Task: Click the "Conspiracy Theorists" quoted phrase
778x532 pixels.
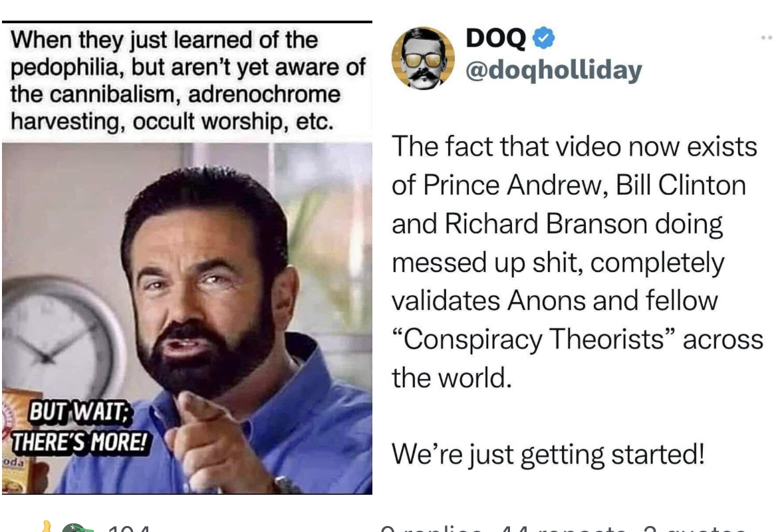Action: [533, 339]
